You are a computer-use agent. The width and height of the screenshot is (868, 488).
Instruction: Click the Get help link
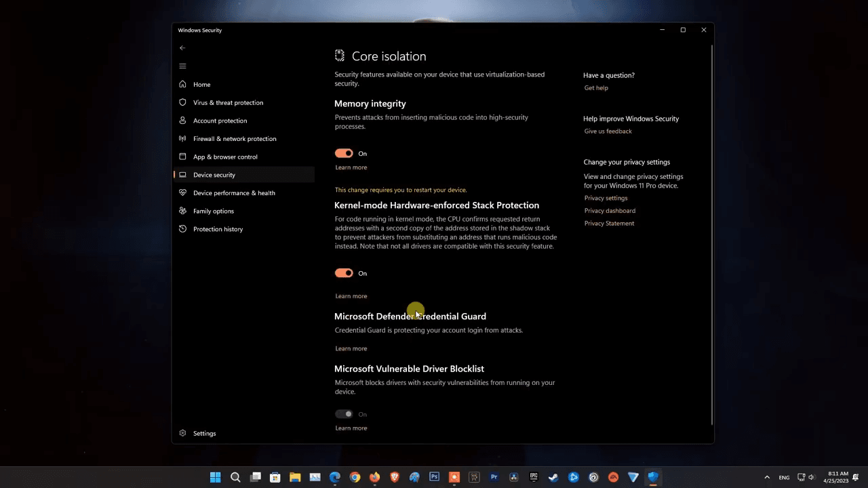pos(596,88)
